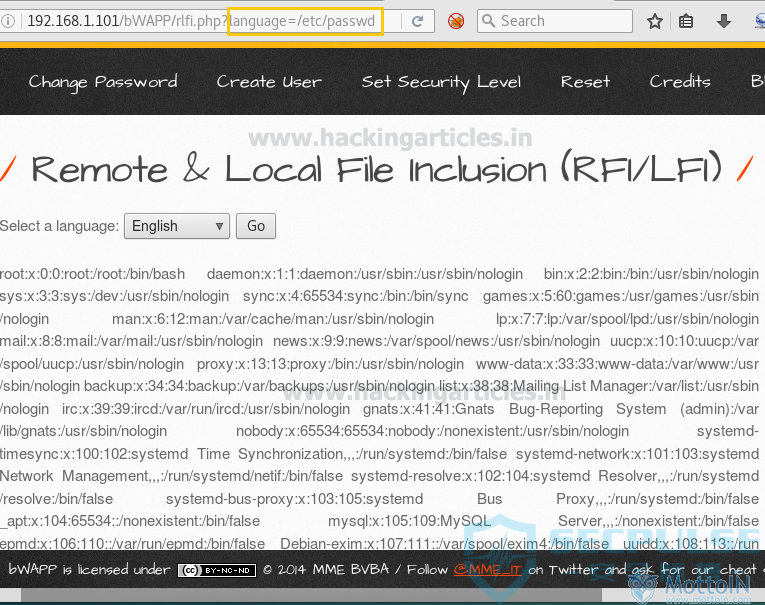Click the site information icon in address bar
765x605 pixels.
[7, 21]
